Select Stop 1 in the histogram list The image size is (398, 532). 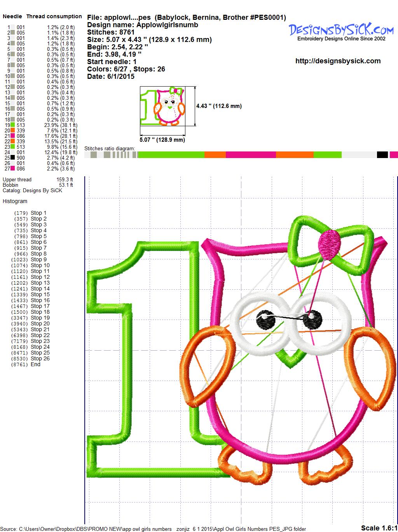38,213
